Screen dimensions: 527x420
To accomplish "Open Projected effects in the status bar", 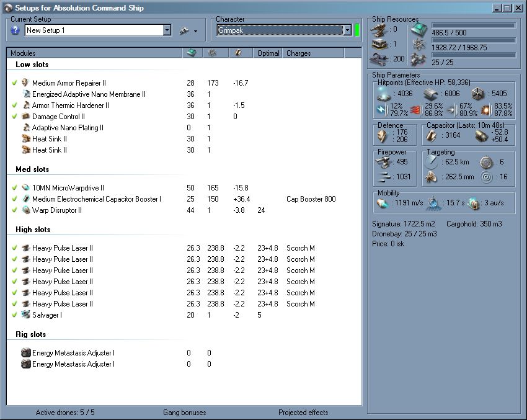I will coord(303,413).
